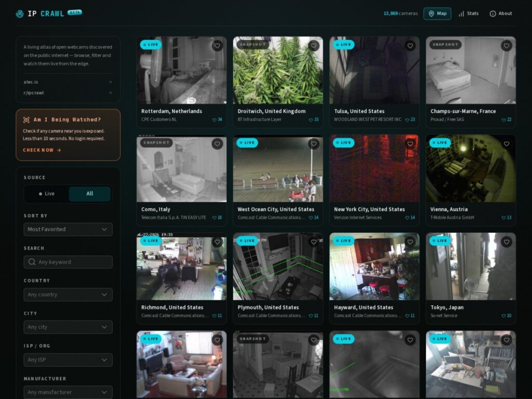Click the external arrow icon beside alec.is

pyautogui.click(x=110, y=82)
